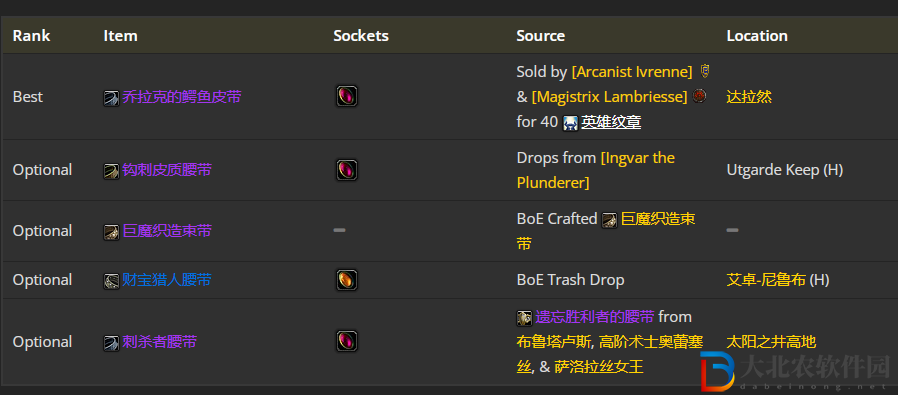The height and width of the screenshot is (395, 898).
Task: Click the Sockets column header
Action: [361, 35]
